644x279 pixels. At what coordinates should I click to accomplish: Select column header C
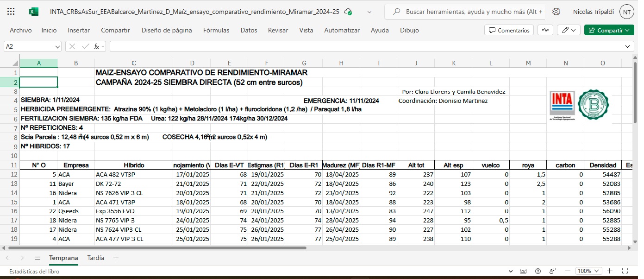click(134, 63)
